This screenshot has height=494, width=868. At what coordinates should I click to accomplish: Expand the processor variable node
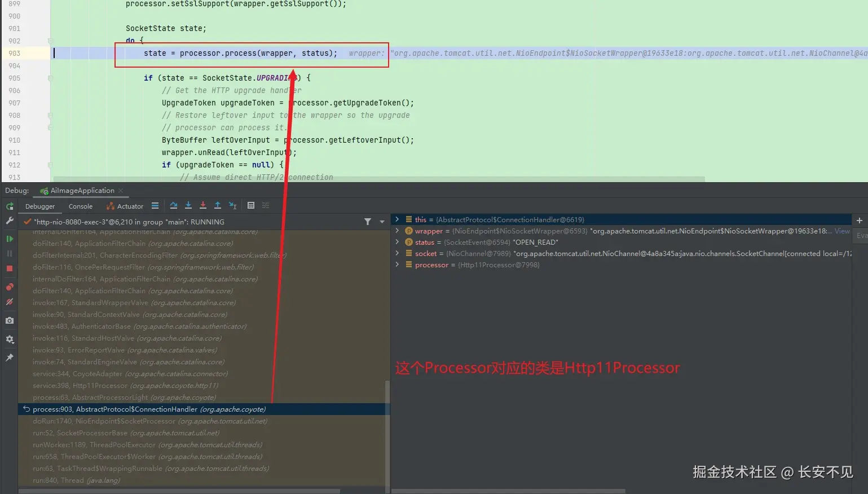click(397, 264)
